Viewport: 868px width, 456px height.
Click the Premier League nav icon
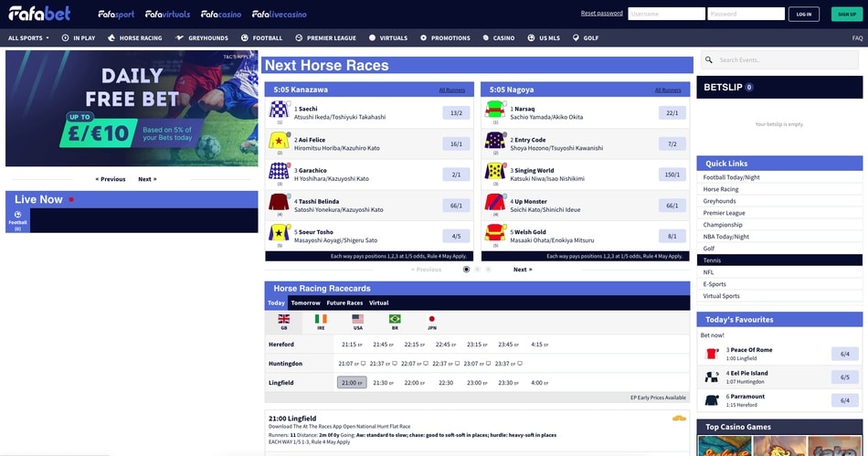299,37
